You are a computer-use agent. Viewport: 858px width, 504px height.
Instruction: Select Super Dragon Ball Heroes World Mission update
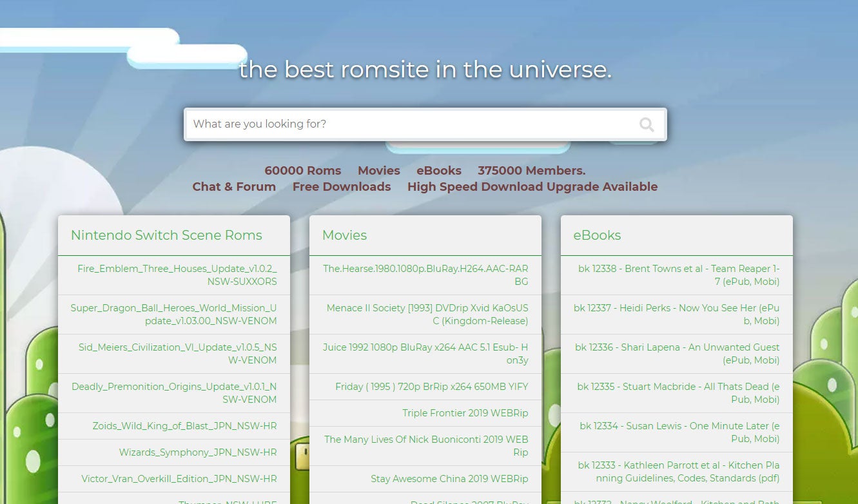(x=173, y=315)
